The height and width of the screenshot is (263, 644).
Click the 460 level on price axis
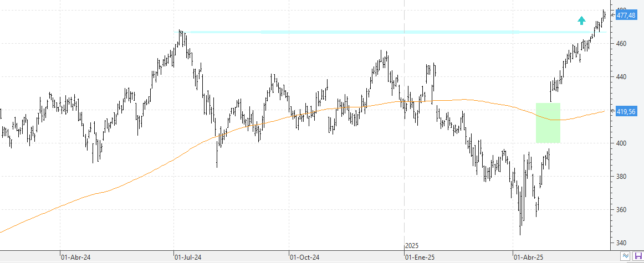pyautogui.click(x=621, y=43)
